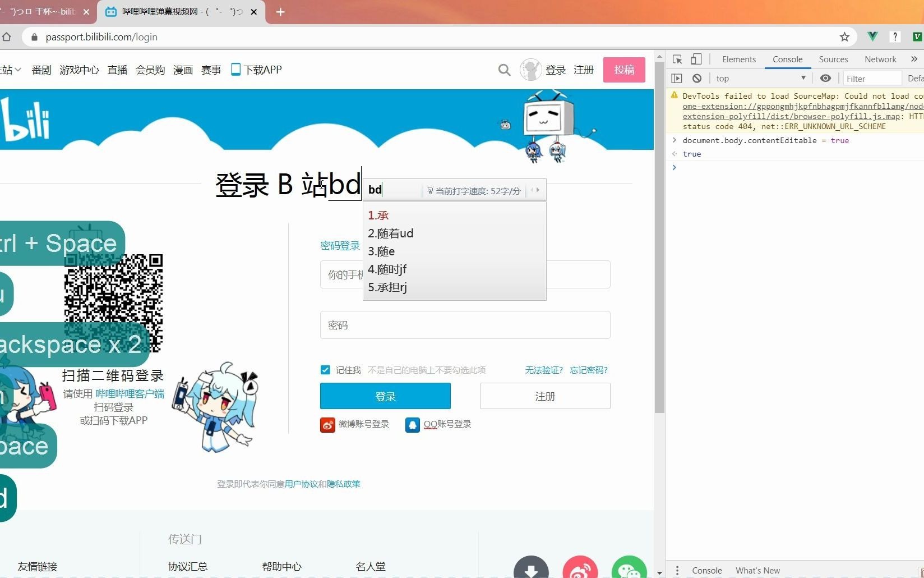Open the 用户协议 link
This screenshot has height=578, width=924.
click(301, 484)
